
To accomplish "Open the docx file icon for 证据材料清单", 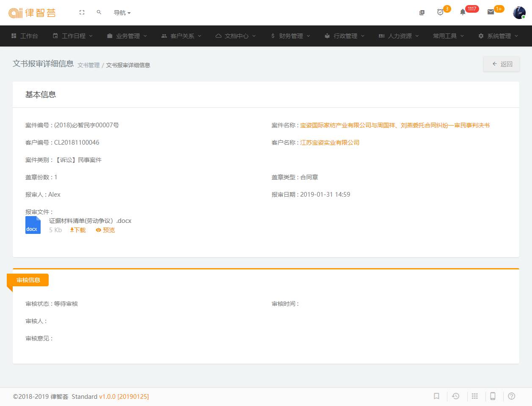I will coord(33,225).
